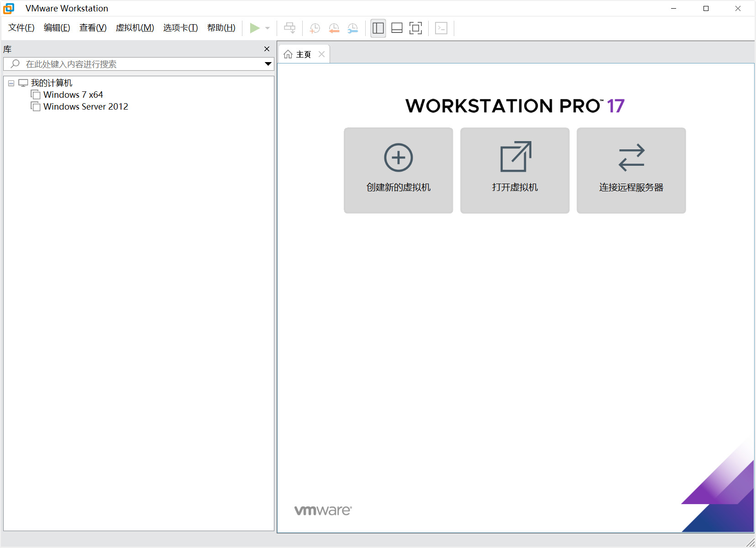756x548 pixels.
Task: Enter full screen mode
Action: (415, 28)
